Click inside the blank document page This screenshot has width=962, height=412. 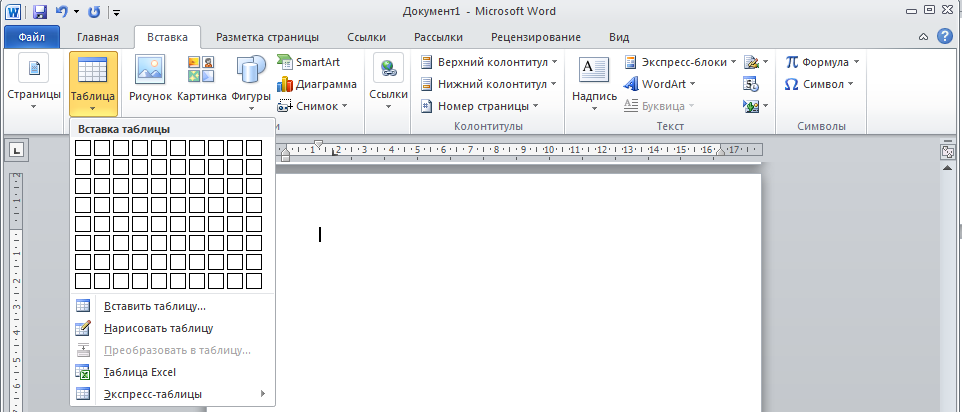tap(518, 293)
